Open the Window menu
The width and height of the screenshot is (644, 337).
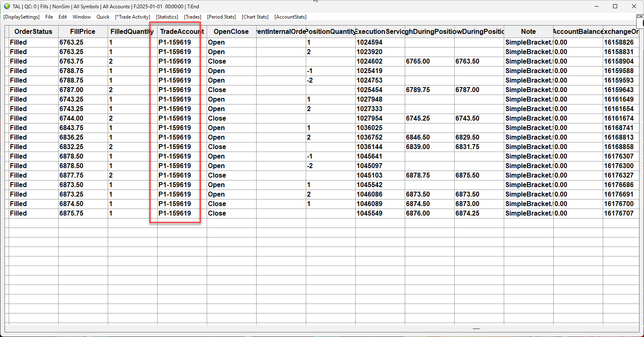82,17
